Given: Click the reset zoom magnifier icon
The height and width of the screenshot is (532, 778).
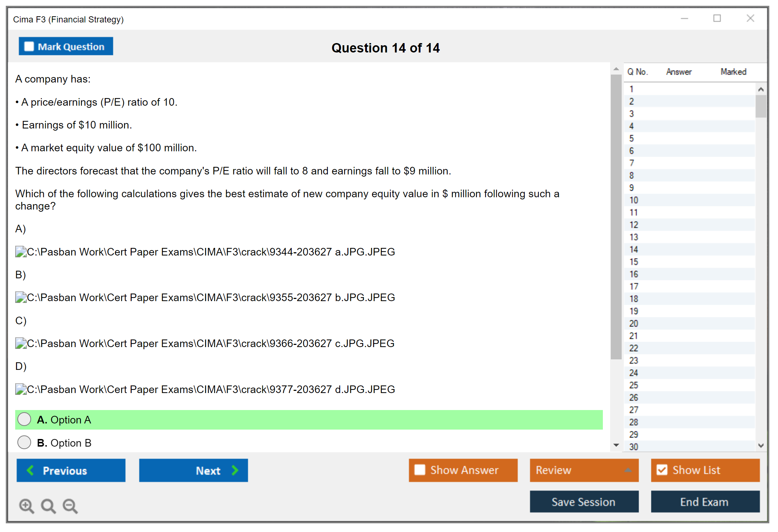Looking at the screenshot, I should tap(48, 506).
